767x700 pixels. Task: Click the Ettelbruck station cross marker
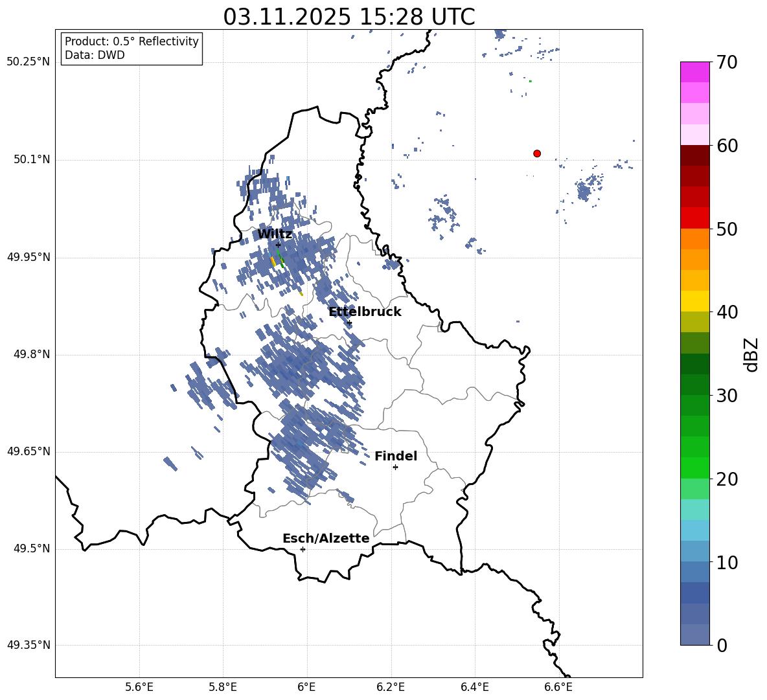coord(349,322)
